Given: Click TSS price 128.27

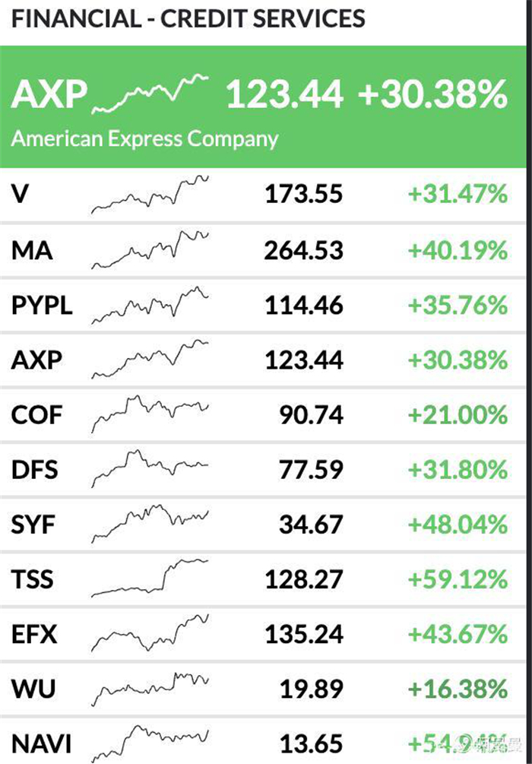Looking at the screenshot, I should [x=304, y=579].
